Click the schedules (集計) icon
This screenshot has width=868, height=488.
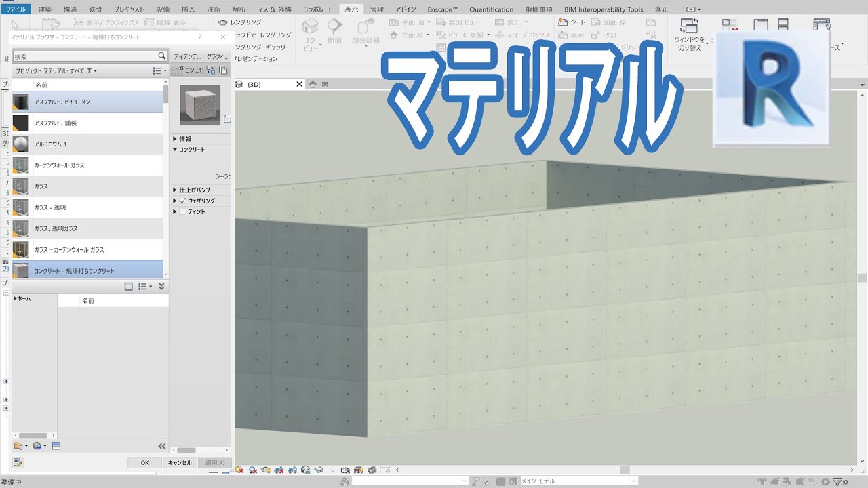[500, 22]
